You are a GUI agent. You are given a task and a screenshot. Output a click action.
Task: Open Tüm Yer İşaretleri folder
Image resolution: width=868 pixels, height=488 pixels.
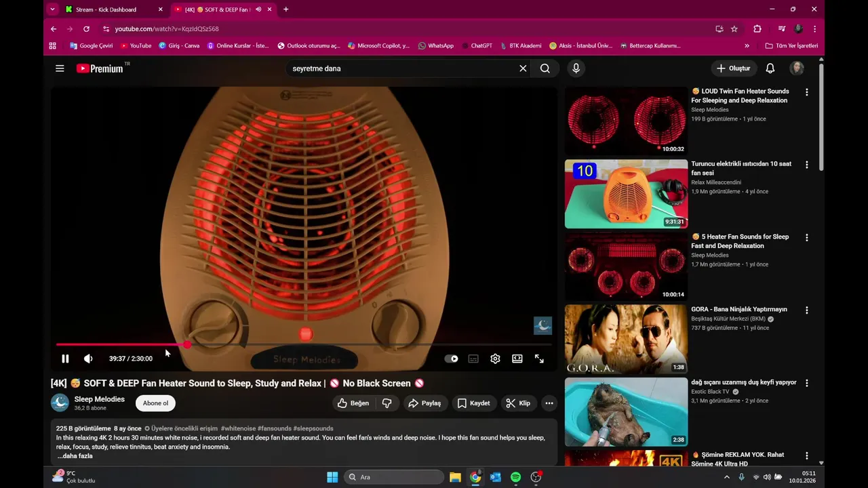coord(791,45)
